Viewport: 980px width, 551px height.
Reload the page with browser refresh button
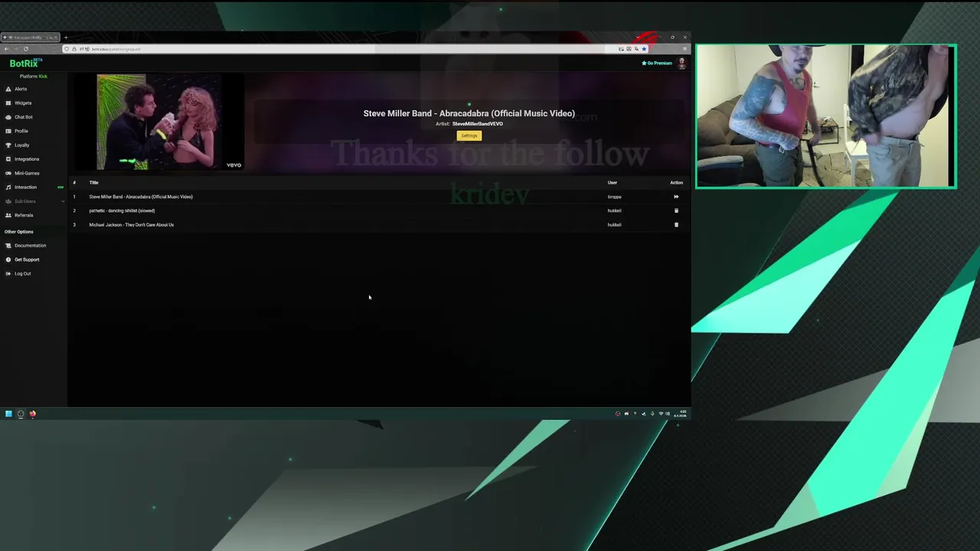(x=25, y=49)
